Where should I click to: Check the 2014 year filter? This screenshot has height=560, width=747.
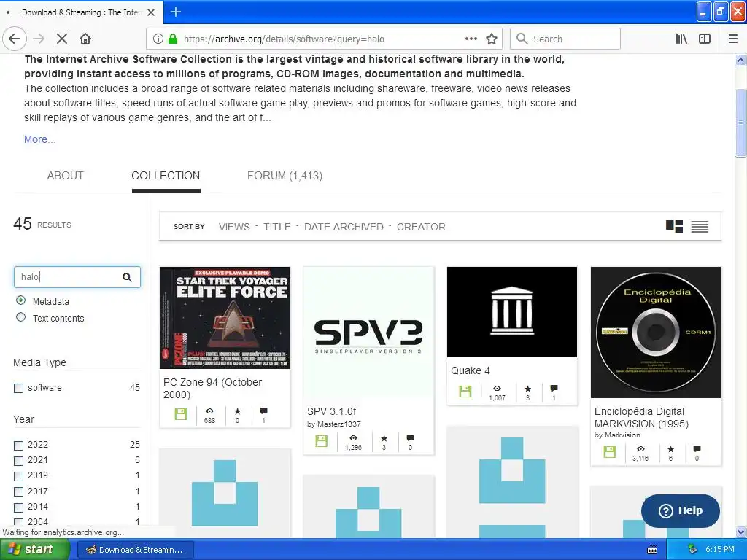click(x=18, y=507)
